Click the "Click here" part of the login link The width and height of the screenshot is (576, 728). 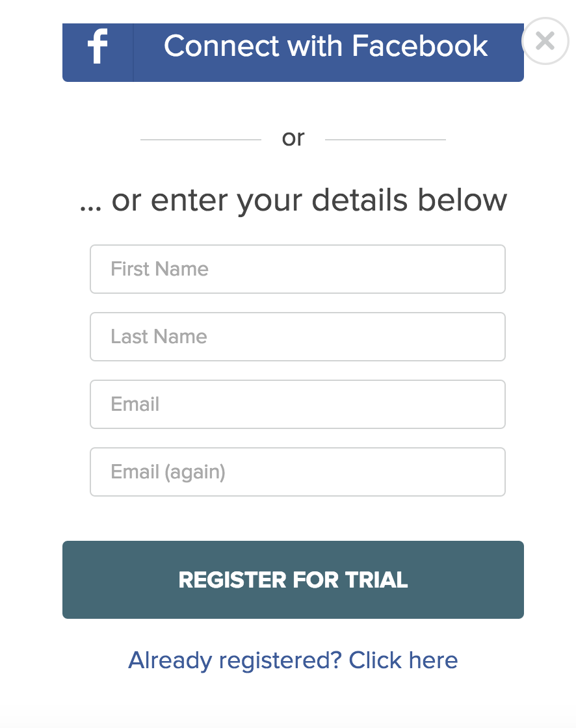click(403, 660)
